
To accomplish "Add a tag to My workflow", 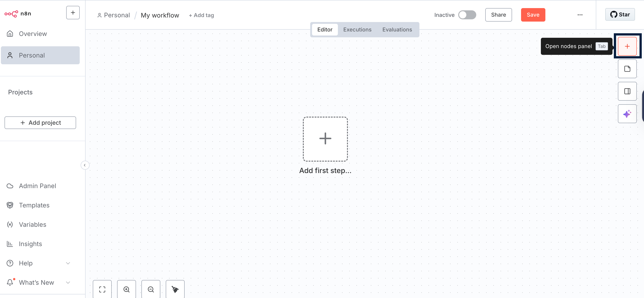I will tap(201, 15).
